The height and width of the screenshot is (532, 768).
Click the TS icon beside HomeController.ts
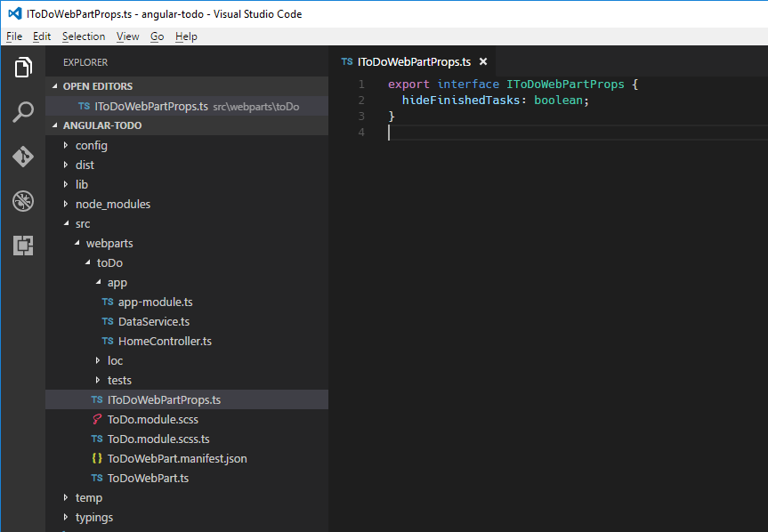click(108, 341)
